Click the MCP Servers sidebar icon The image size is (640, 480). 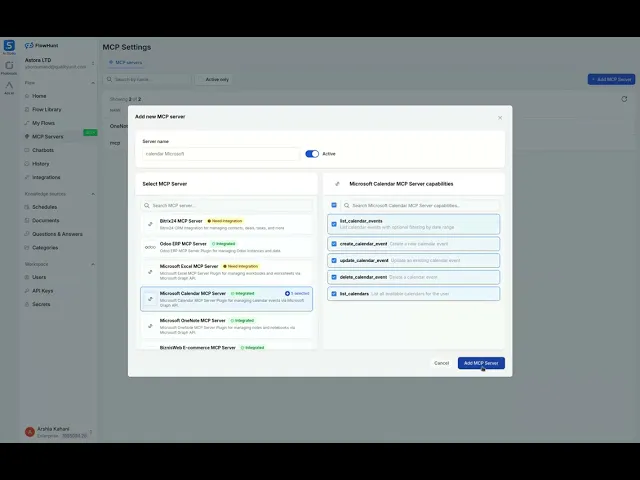coord(27,136)
